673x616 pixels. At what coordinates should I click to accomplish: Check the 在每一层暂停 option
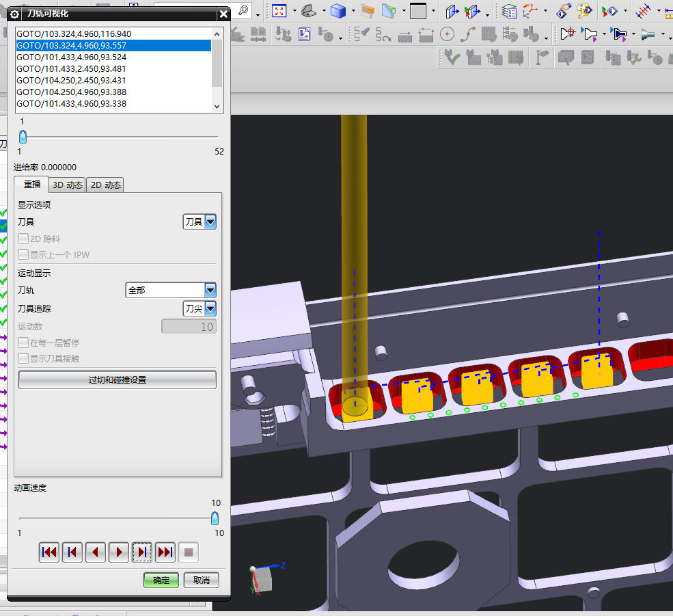coord(24,343)
